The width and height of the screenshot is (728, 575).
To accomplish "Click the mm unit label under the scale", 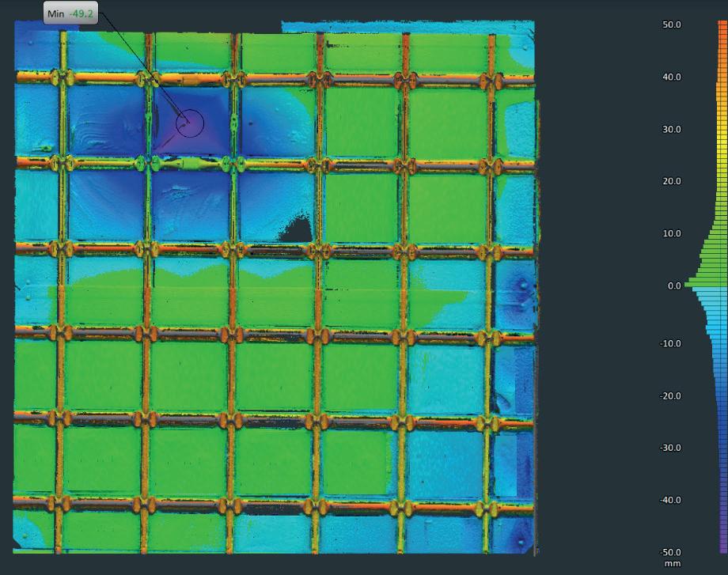I will click(x=673, y=563).
